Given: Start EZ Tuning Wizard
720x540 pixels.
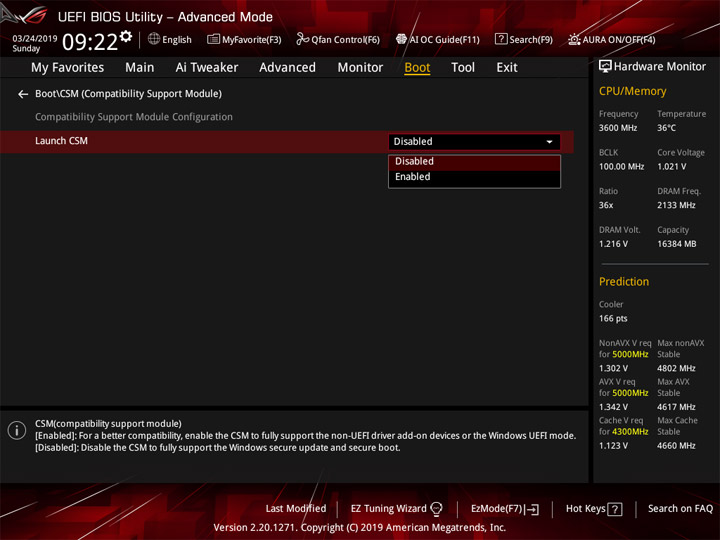Looking at the screenshot, I should click(396, 509).
